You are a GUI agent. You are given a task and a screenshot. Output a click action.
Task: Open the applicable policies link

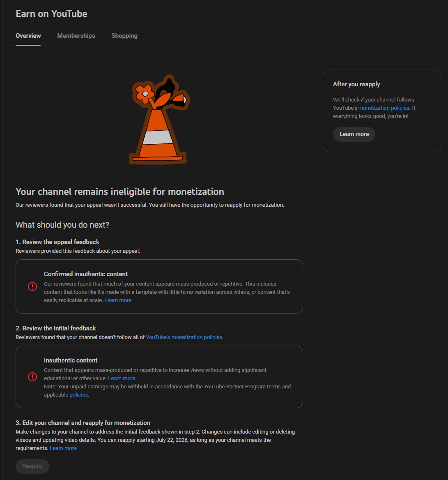(x=78, y=395)
